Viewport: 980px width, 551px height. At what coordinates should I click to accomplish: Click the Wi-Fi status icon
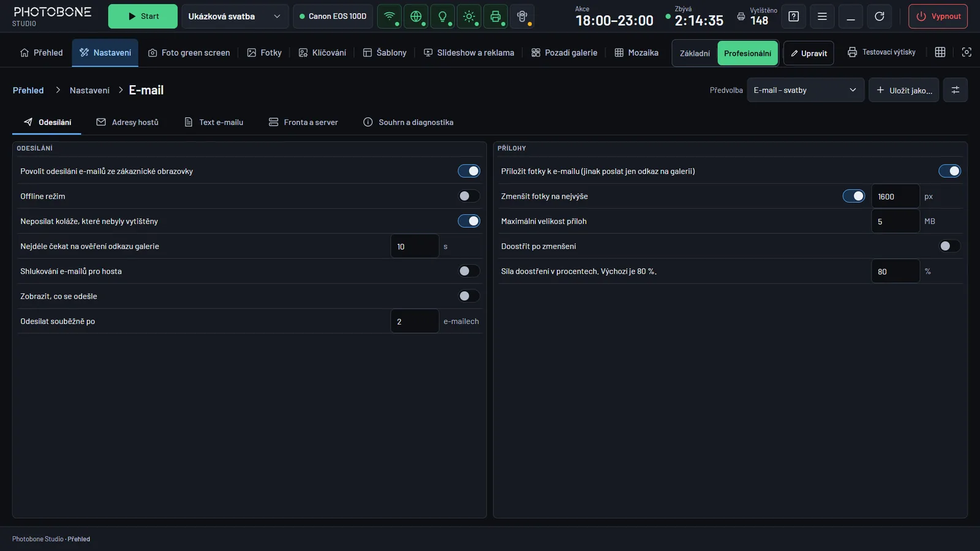click(x=390, y=17)
